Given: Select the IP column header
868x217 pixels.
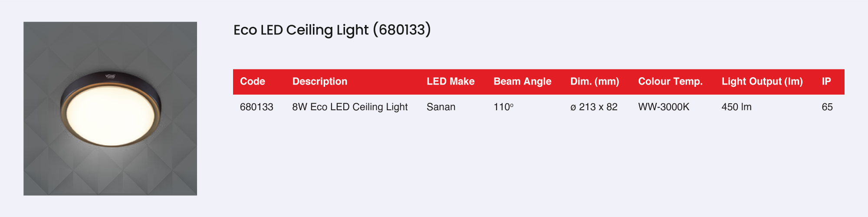Looking at the screenshot, I should click(826, 82).
